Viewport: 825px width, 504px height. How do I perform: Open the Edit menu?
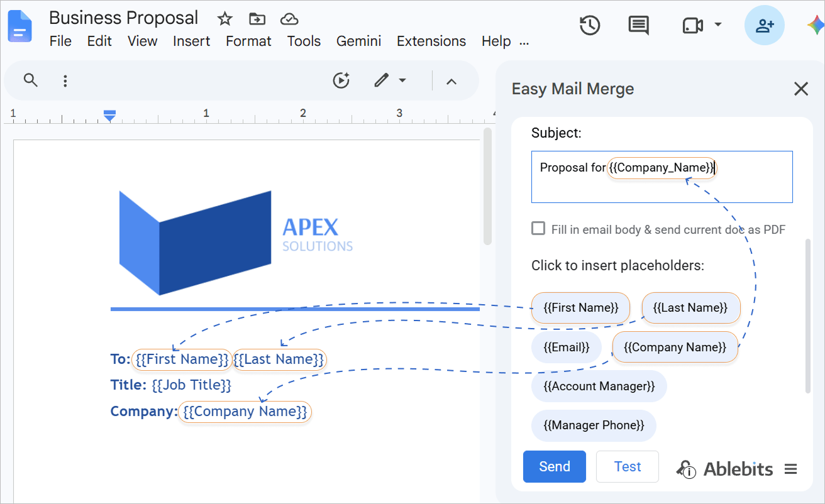tap(99, 41)
